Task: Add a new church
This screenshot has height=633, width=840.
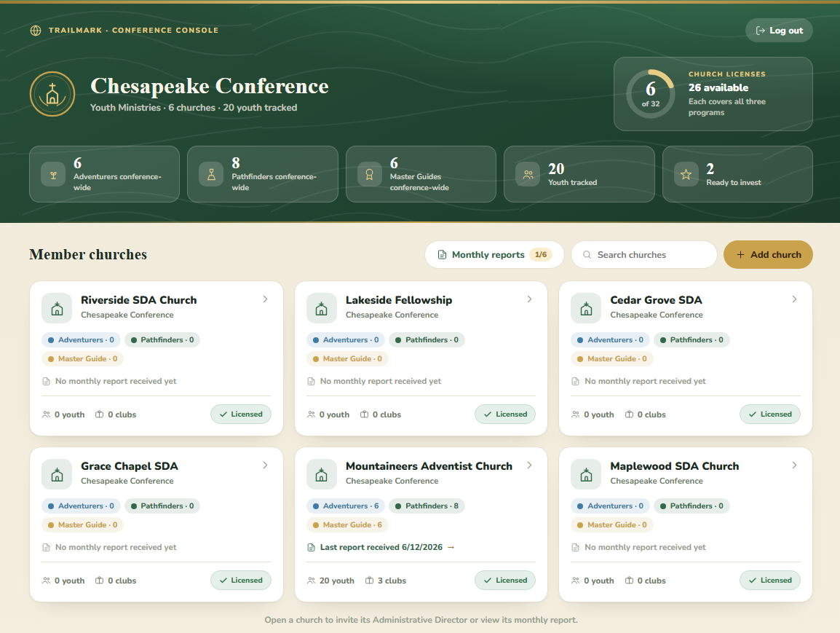Action: [x=768, y=255]
